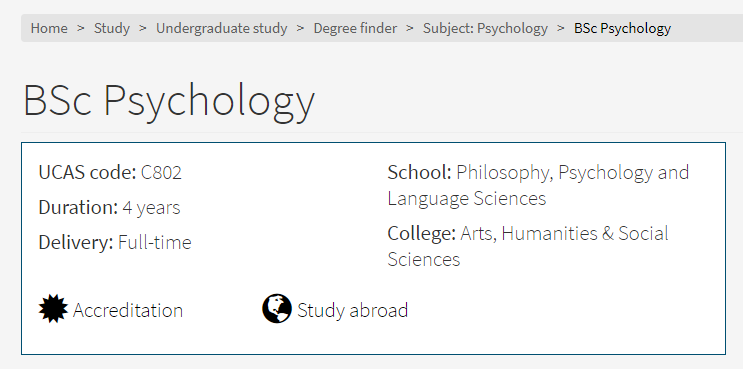Open the Accreditation link
Viewport: 743px width, 369px height.
click(x=128, y=310)
